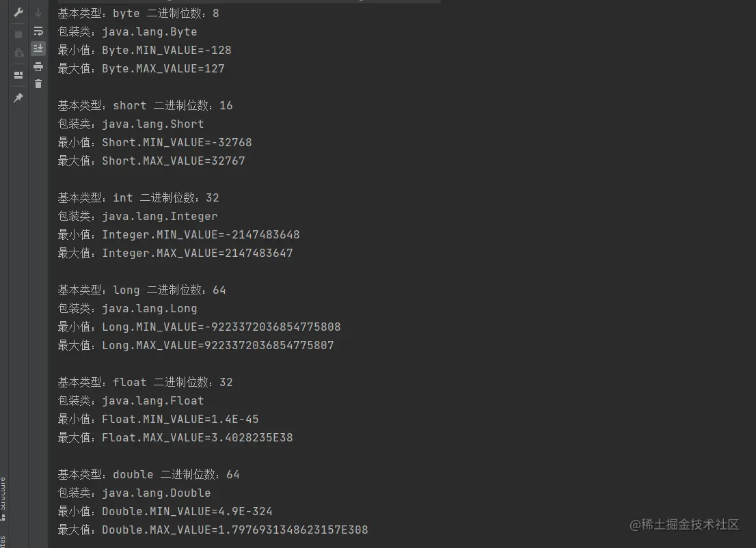Open run settings via wrench icon

point(18,12)
